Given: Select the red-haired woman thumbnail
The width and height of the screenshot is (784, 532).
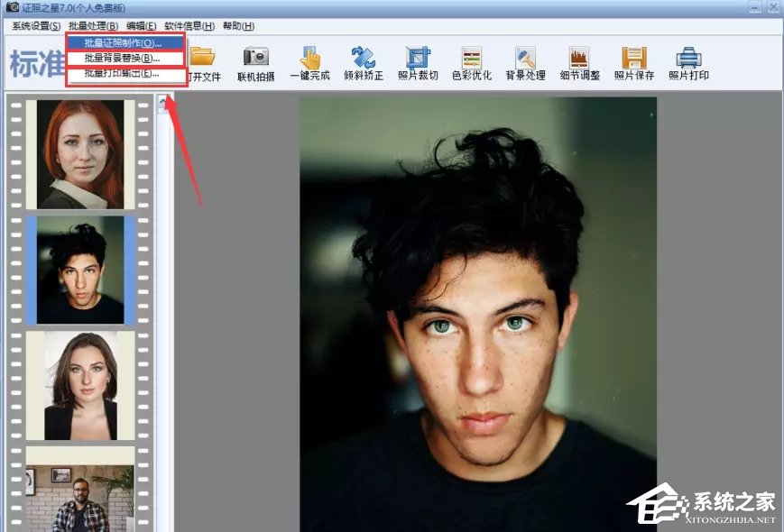Looking at the screenshot, I should click(x=80, y=154).
